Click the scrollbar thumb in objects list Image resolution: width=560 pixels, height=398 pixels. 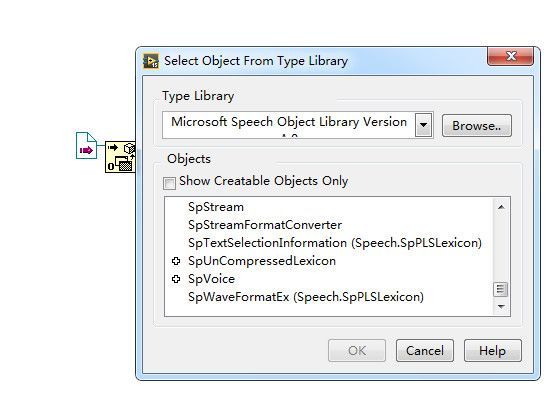[501, 289]
